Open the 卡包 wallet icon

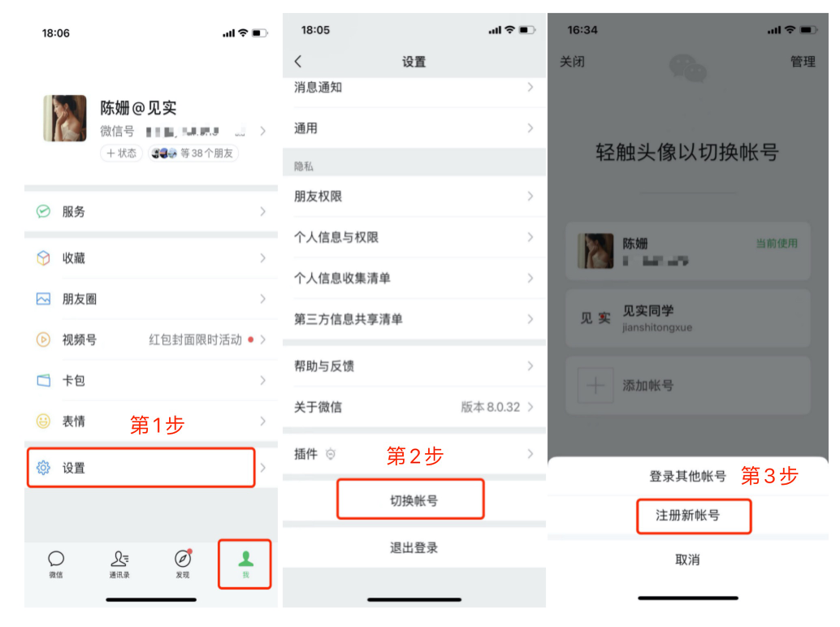(43, 380)
